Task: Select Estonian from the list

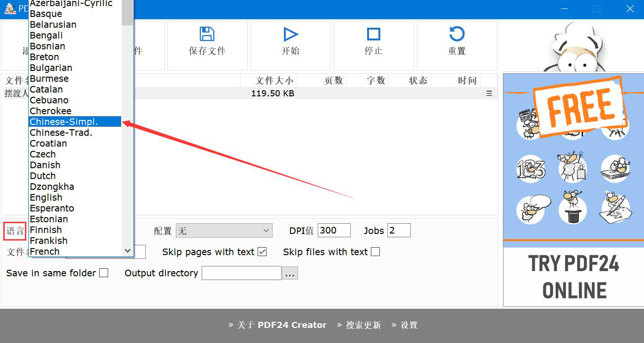Action: [75, 219]
